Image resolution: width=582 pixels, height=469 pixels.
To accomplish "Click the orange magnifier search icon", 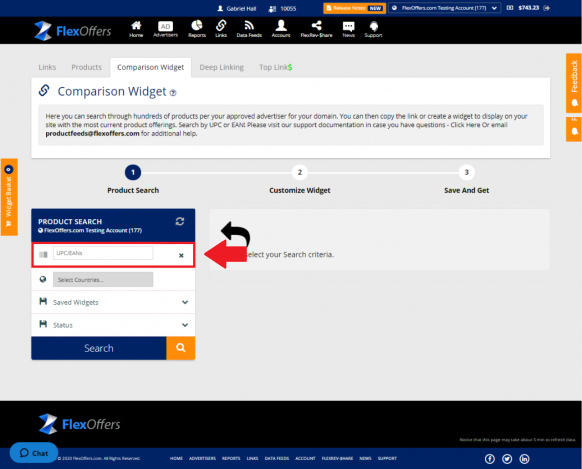I will (181, 348).
